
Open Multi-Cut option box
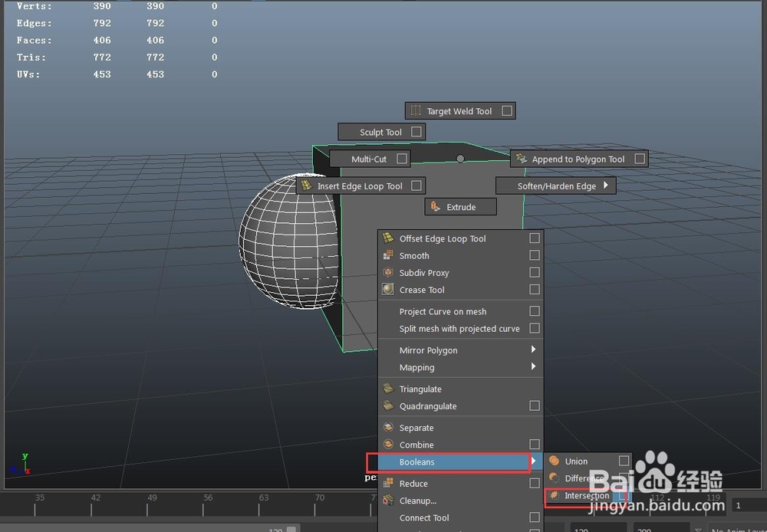click(x=402, y=159)
